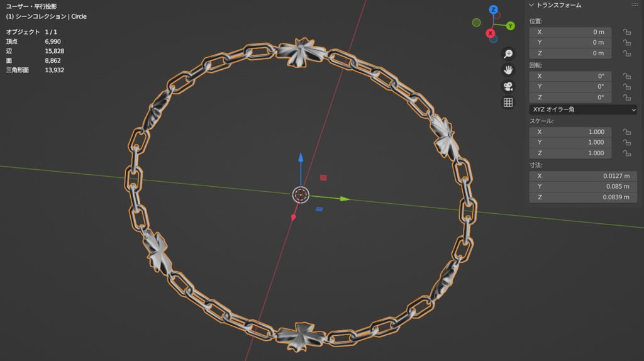Click the スケール: section label

coord(541,121)
